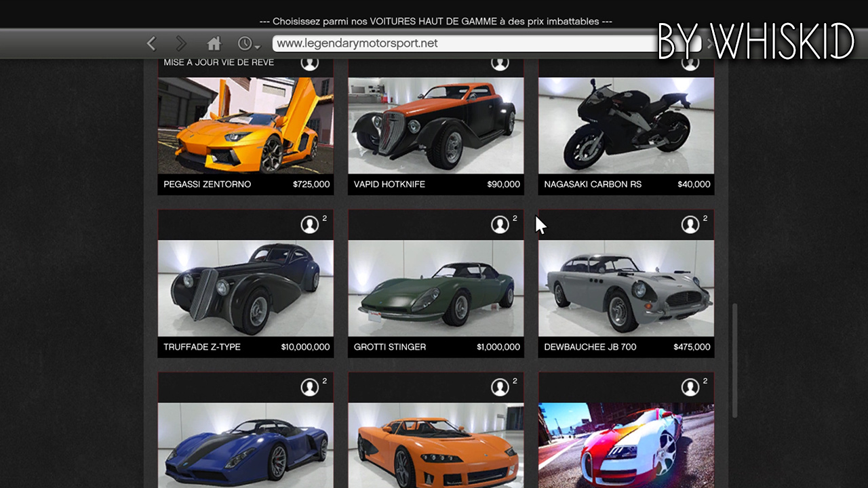This screenshot has width=868, height=488.
Task: Open the orange supercar photo
Action: [436, 445]
